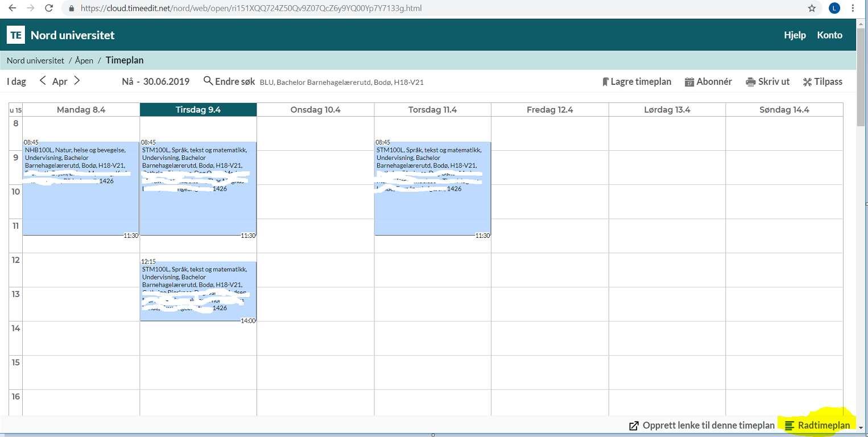Open Tilpass customization settings
Viewport: 868px width, 437px height.
tap(822, 81)
